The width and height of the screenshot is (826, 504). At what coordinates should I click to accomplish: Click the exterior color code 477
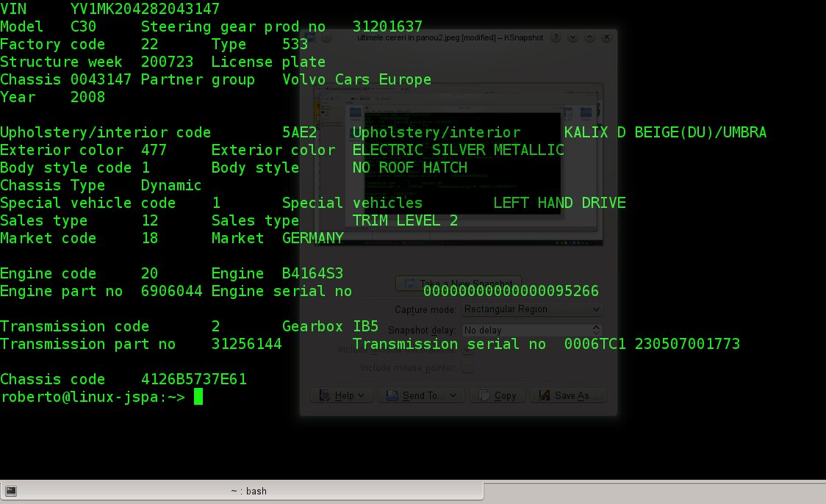point(154,150)
